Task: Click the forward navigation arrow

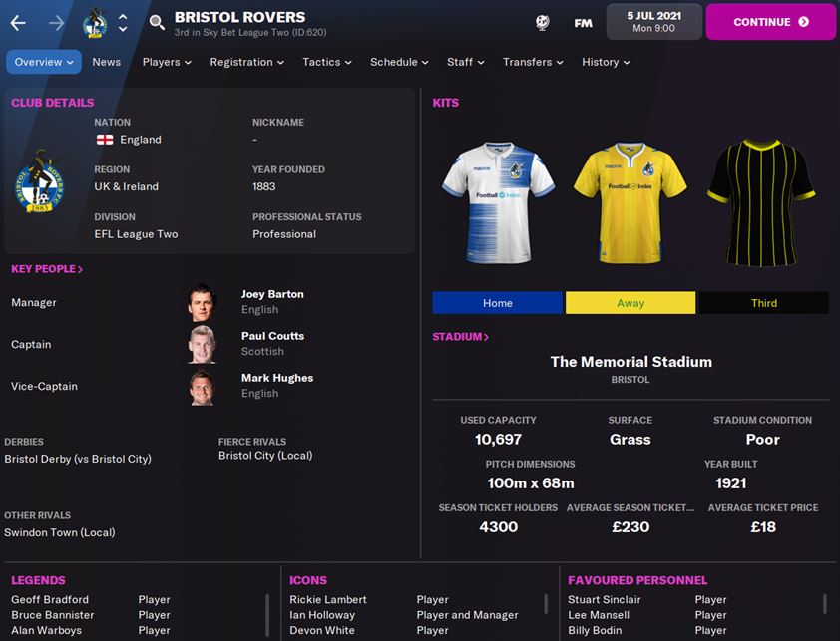Action: point(56,23)
